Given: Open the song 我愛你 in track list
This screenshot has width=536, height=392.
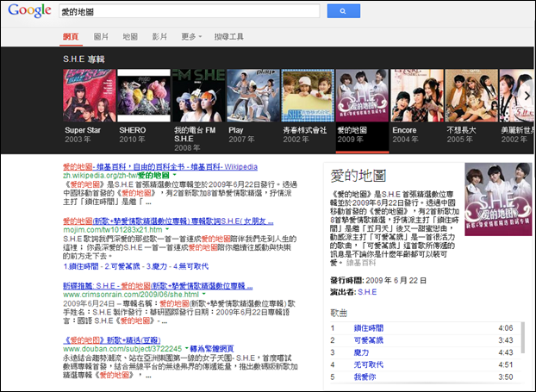Looking at the screenshot, I should pyautogui.click(x=365, y=377).
